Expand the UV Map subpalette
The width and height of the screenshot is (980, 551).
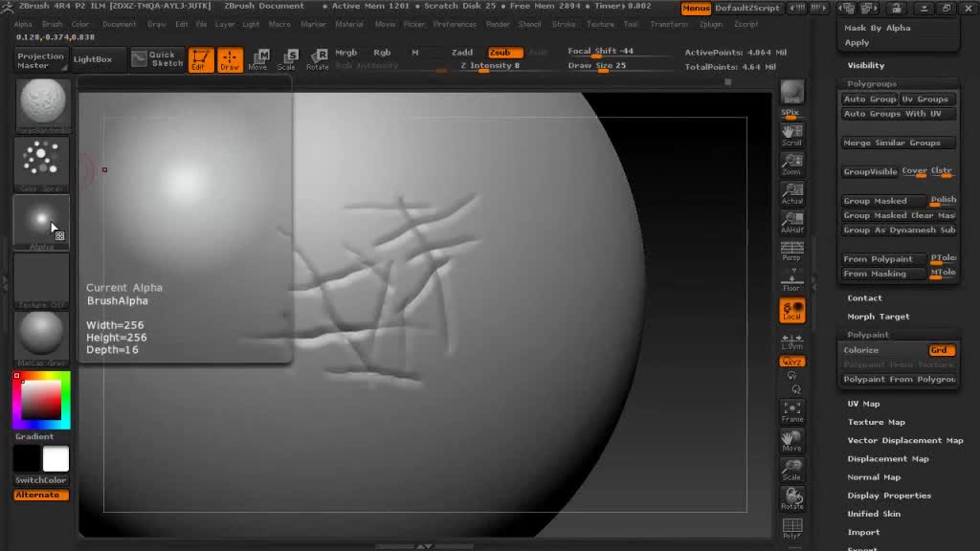(x=863, y=404)
